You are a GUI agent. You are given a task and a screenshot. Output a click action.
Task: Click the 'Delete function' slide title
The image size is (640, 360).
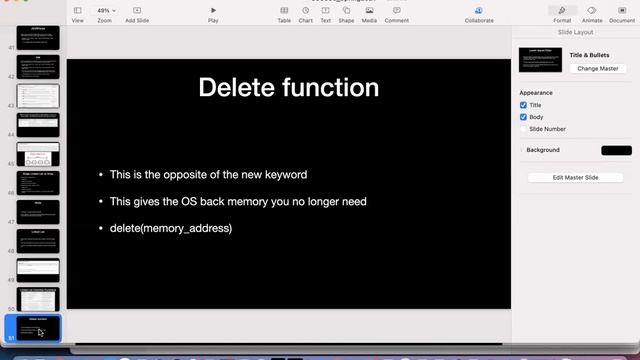(x=289, y=87)
